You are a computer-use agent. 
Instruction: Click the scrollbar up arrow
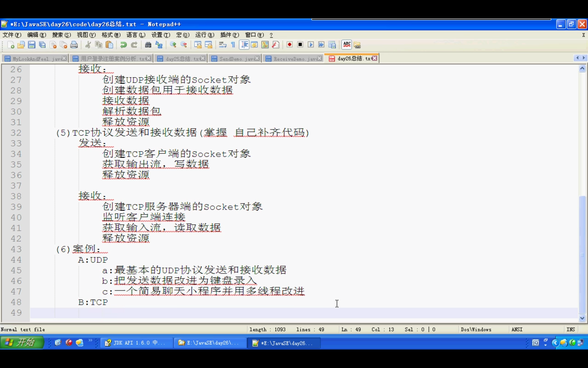(x=582, y=69)
